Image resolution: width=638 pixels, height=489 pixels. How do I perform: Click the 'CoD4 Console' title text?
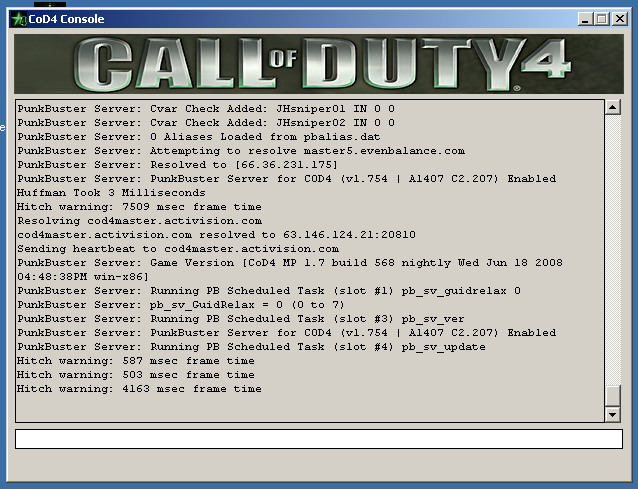(x=66, y=19)
